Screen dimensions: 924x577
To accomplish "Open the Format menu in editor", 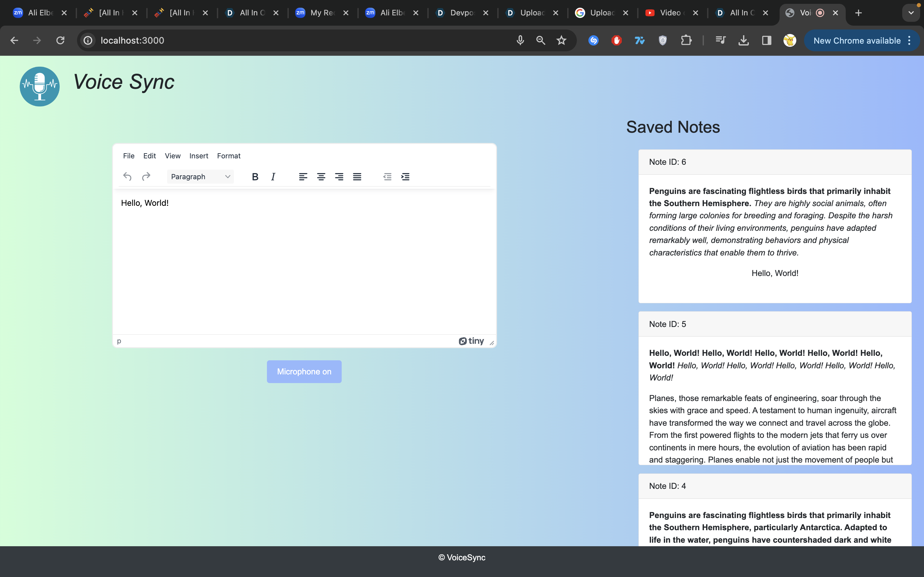I will coord(229,156).
